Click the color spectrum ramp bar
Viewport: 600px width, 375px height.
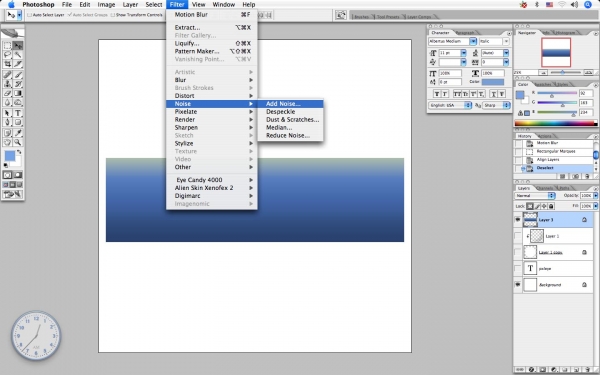pyautogui.click(x=556, y=123)
